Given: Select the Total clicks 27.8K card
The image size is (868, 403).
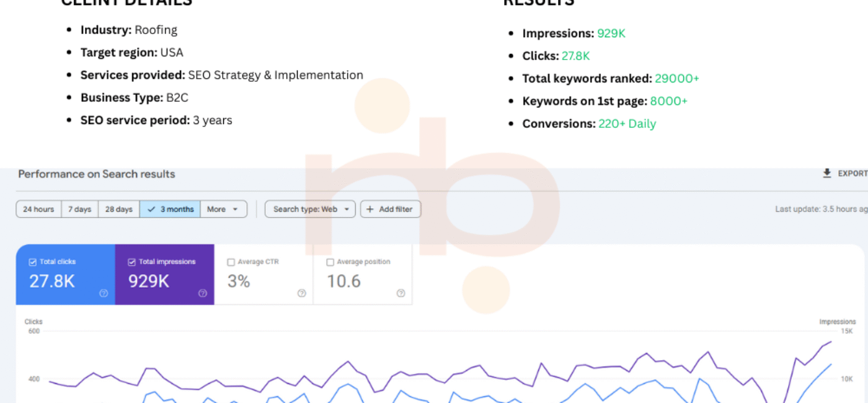Looking at the screenshot, I should click(x=66, y=274).
